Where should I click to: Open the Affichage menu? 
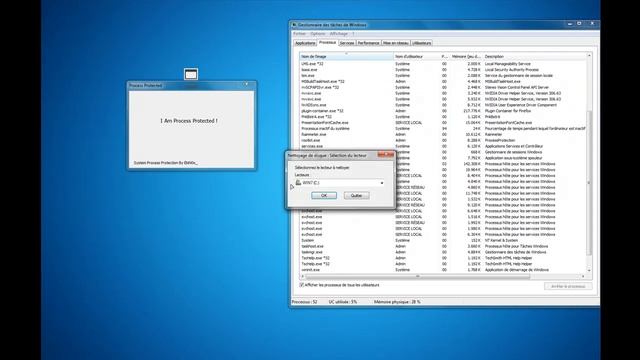click(339, 34)
